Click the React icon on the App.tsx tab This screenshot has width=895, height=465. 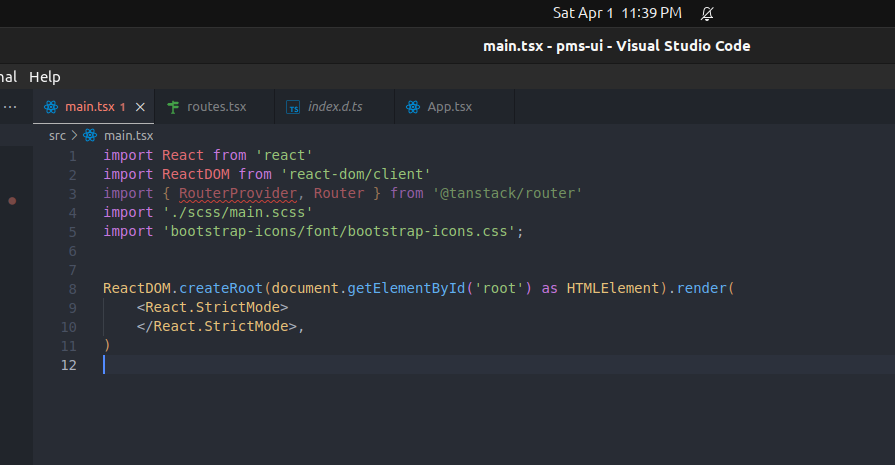click(413, 107)
